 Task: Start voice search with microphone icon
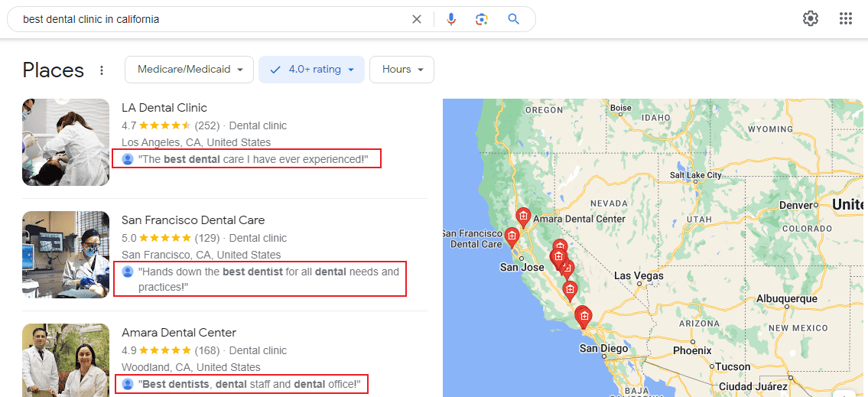(451, 19)
